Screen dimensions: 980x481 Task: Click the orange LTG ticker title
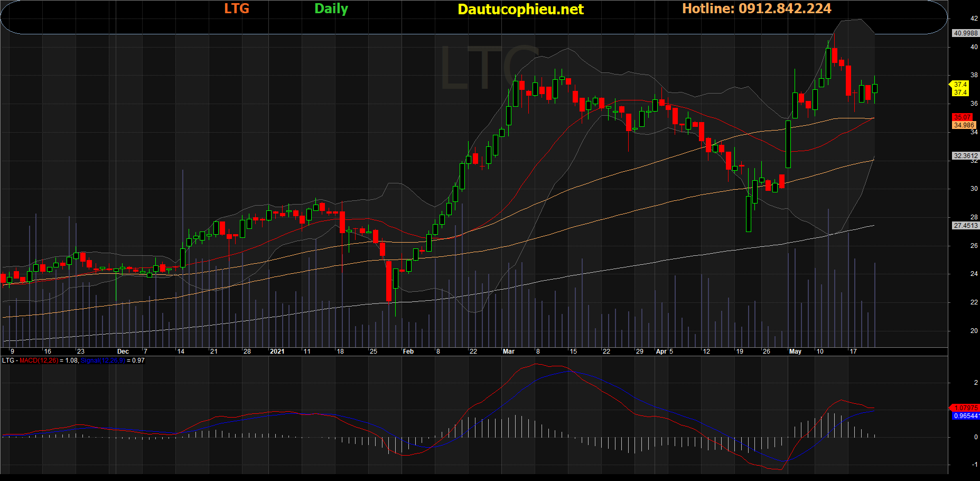click(x=237, y=9)
